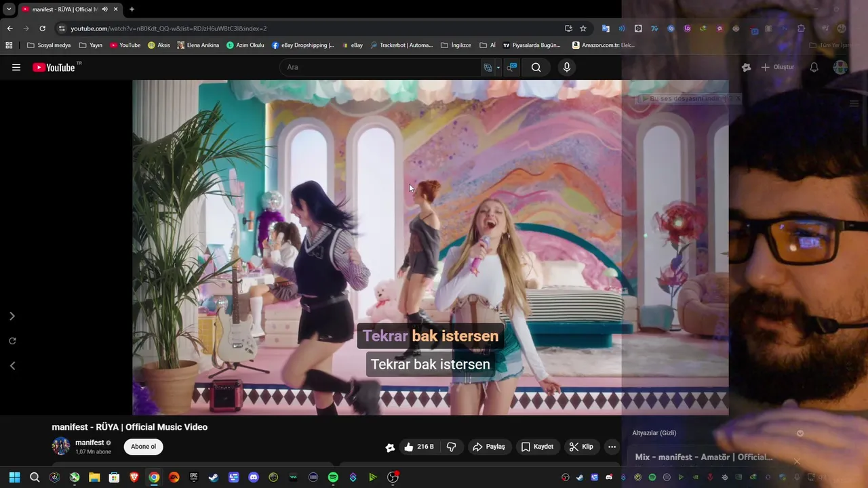868x488 pixels.
Task: Start voice search with microphone icon
Action: tap(567, 67)
